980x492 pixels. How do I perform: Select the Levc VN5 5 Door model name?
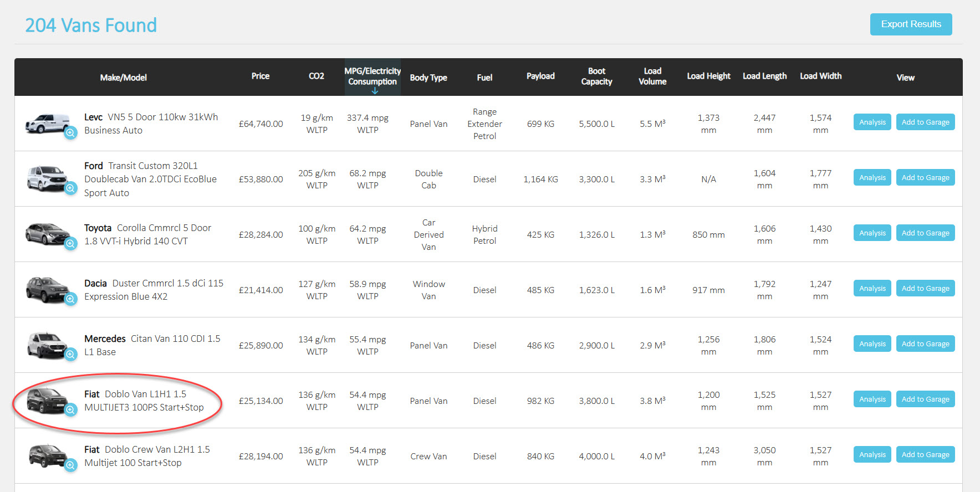pos(151,124)
